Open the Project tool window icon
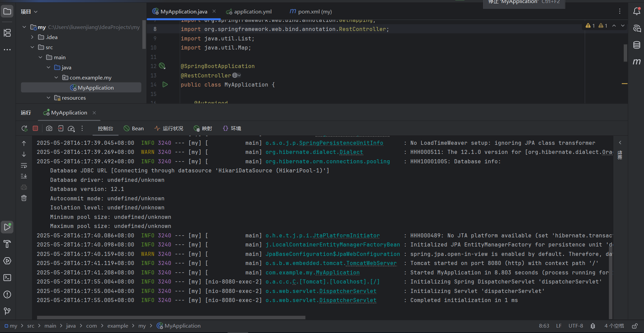This screenshot has width=644, height=333. pos(7,11)
